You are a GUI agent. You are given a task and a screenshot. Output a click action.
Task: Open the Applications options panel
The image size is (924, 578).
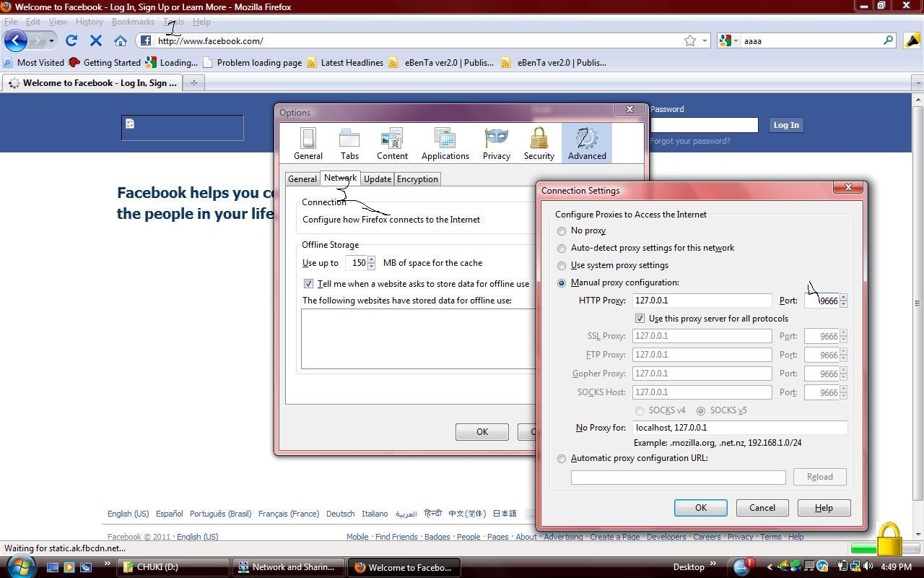(445, 143)
